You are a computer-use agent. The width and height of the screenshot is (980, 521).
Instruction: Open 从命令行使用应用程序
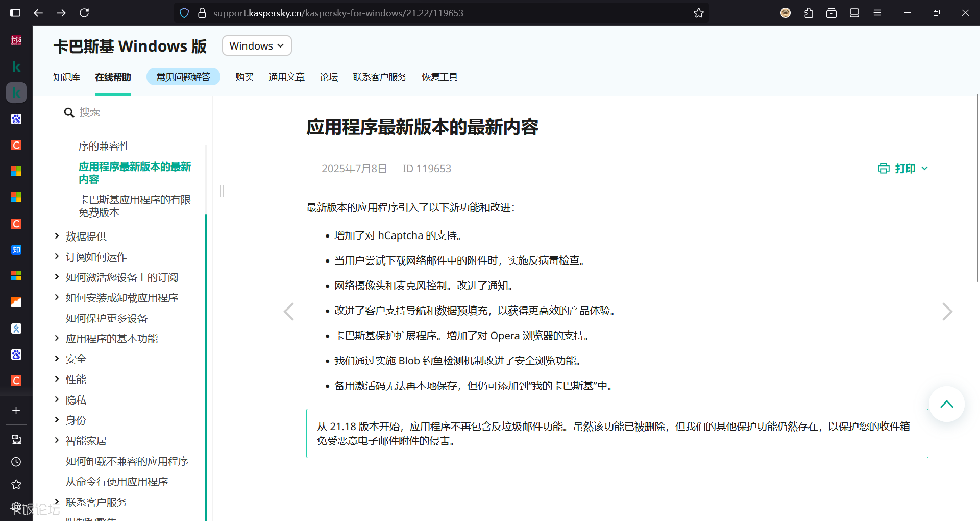[117, 482]
